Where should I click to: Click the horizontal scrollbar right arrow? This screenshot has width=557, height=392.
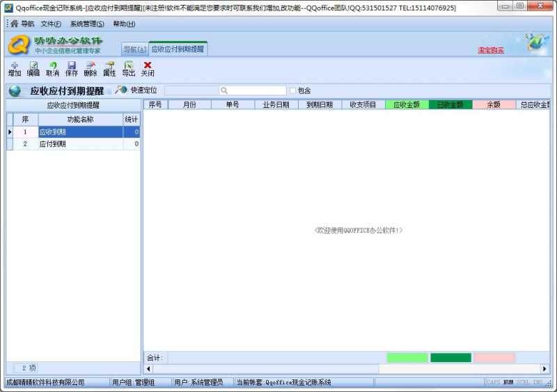[544, 369]
